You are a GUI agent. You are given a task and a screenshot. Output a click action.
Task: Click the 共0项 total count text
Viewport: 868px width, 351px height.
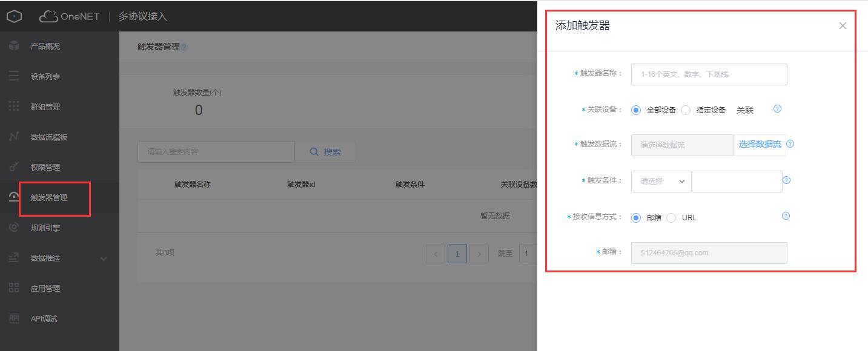click(165, 252)
